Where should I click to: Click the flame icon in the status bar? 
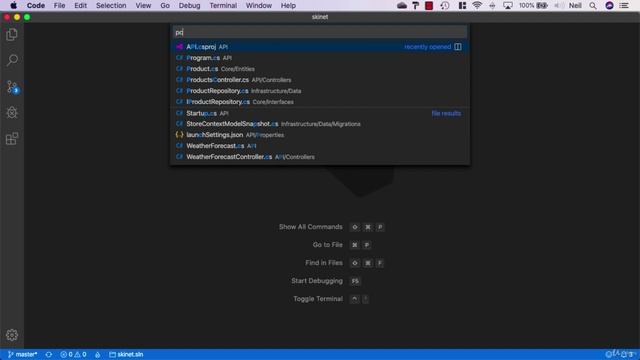tap(98, 354)
